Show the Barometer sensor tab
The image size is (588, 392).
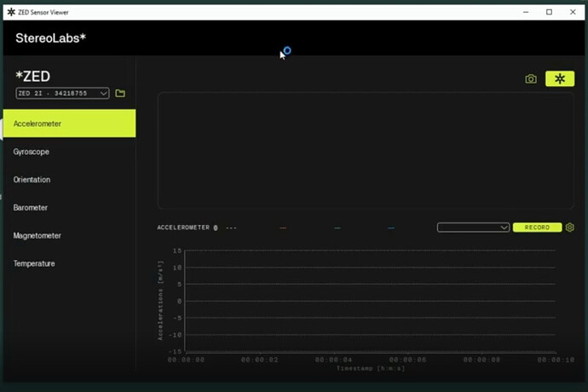[31, 208]
